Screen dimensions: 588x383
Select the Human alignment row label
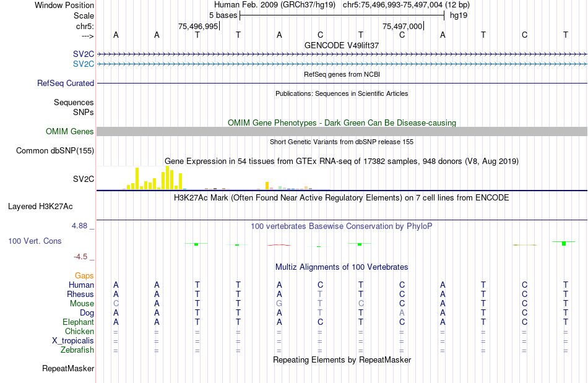81,285
